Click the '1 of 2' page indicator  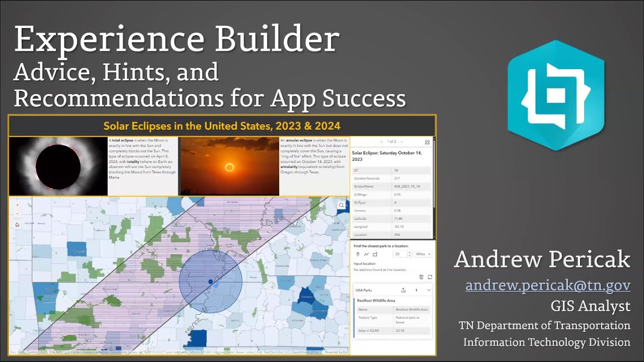click(x=391, y=142)
